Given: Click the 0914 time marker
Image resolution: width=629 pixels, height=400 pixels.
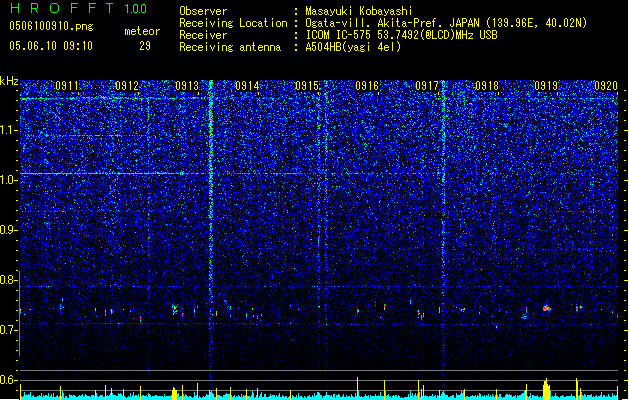Looking at the screenshot, I should [247, 86].
